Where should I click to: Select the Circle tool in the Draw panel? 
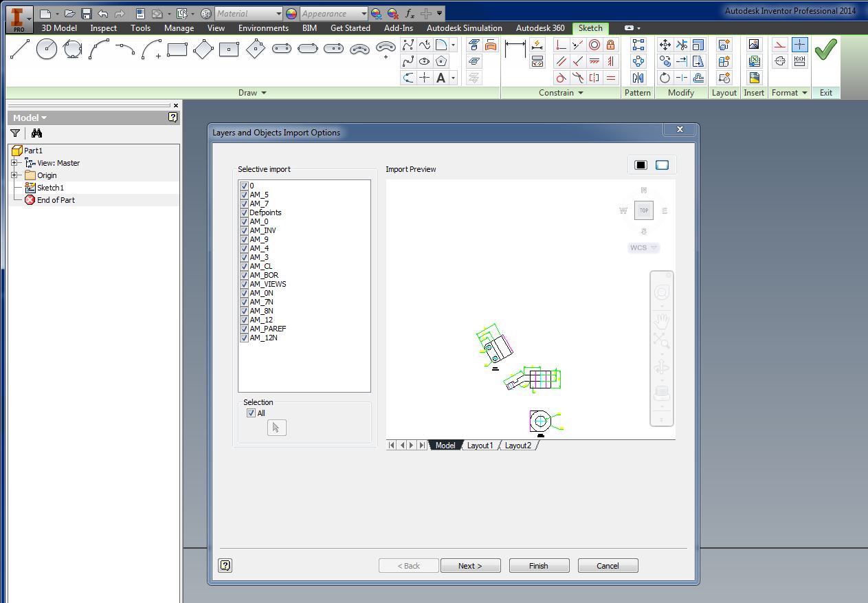pyautogui.click(x=46, y=48)
